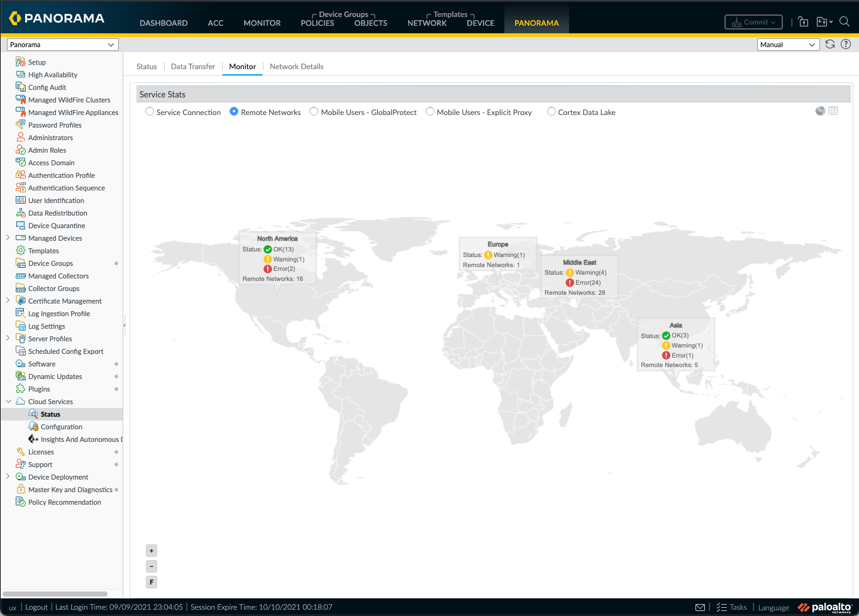Open the help question mark icon
This screenshot has height=616, width=859.
pyautogui.click(x=846, y=44)
